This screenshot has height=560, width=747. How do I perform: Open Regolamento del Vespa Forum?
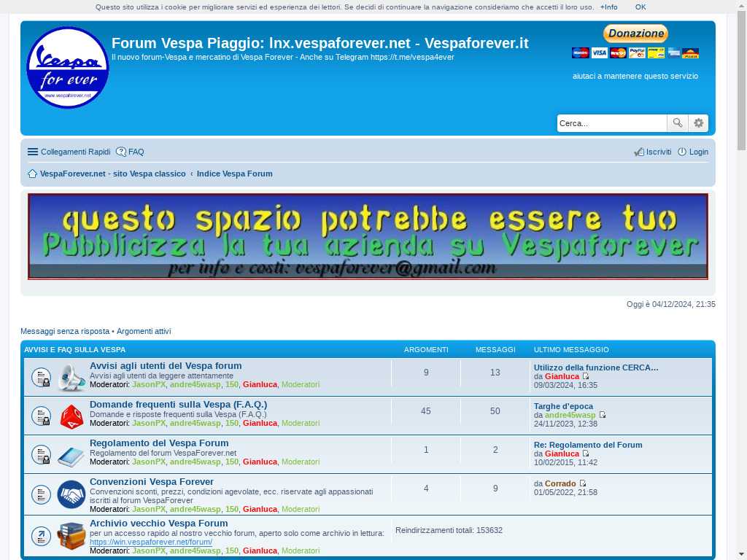pos(159,443)
